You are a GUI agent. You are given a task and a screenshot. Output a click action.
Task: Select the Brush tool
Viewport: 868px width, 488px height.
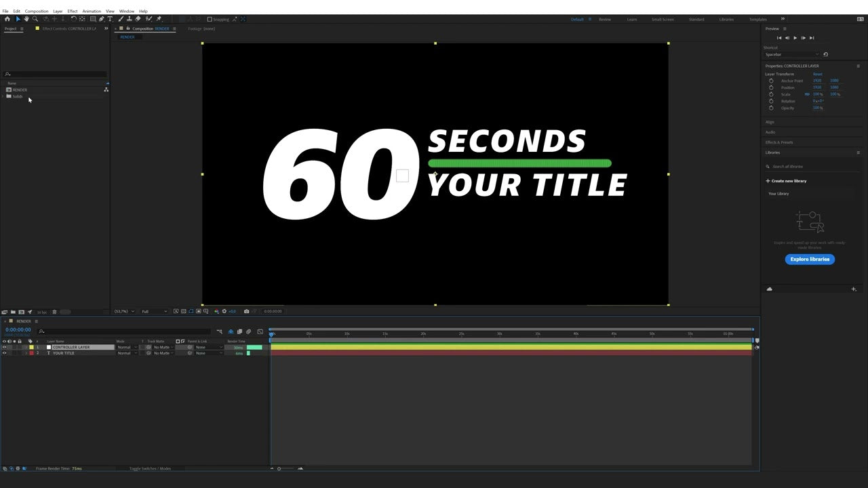[121, 19]
